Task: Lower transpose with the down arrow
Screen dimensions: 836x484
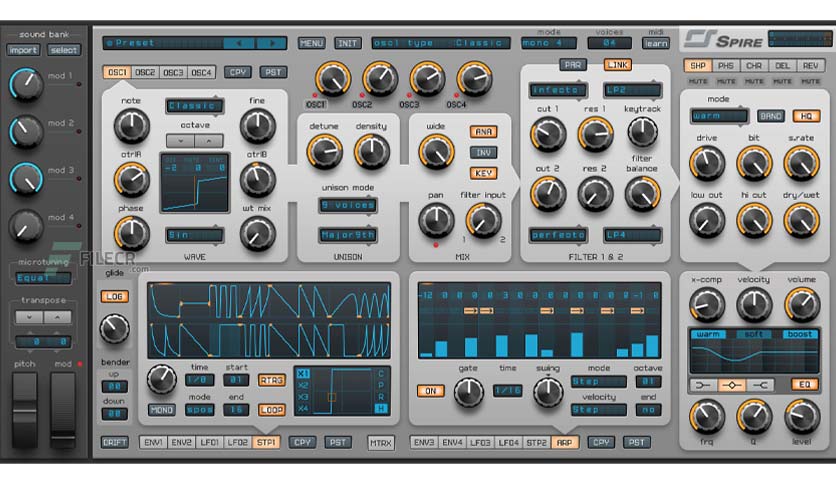Action: 29,317
